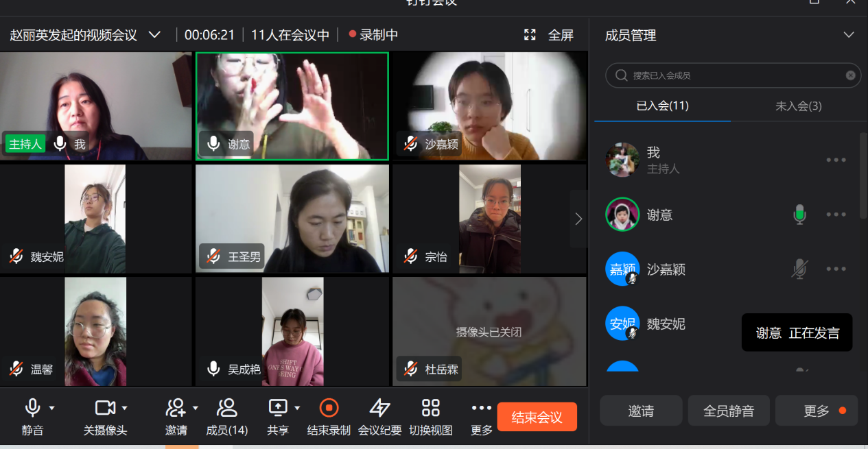
Task: Mute everyone using 全员静音 button
Action: [x=728, y=411]
